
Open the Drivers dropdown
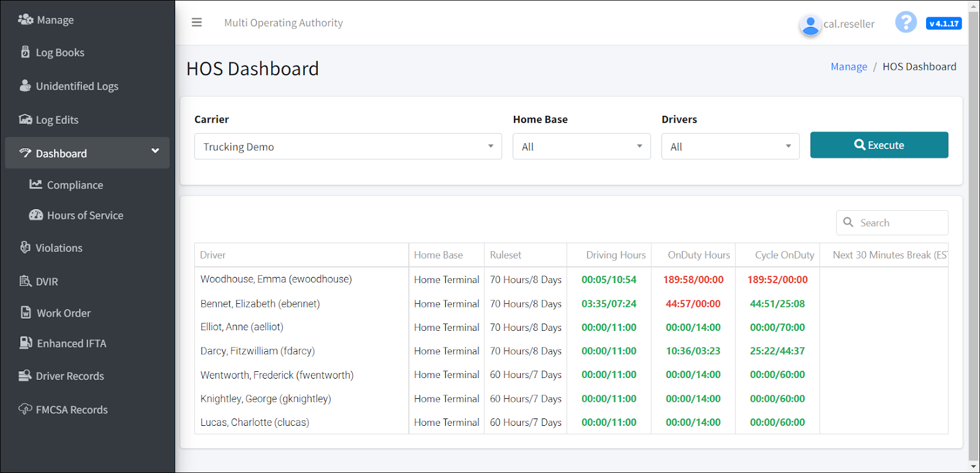(x=730, y=146)
